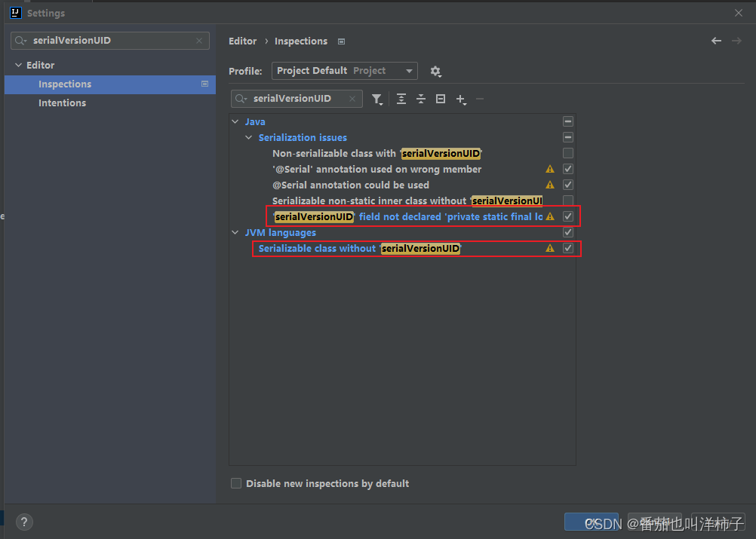
Task: Click warning icon for Serializable class without serialVersionUID
Action: pyautogui.click(x=549, y=249)
